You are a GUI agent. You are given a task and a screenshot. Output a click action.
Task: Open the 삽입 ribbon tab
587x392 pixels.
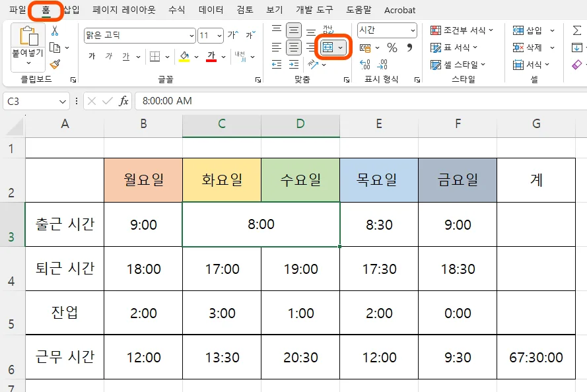click(71, 10)
